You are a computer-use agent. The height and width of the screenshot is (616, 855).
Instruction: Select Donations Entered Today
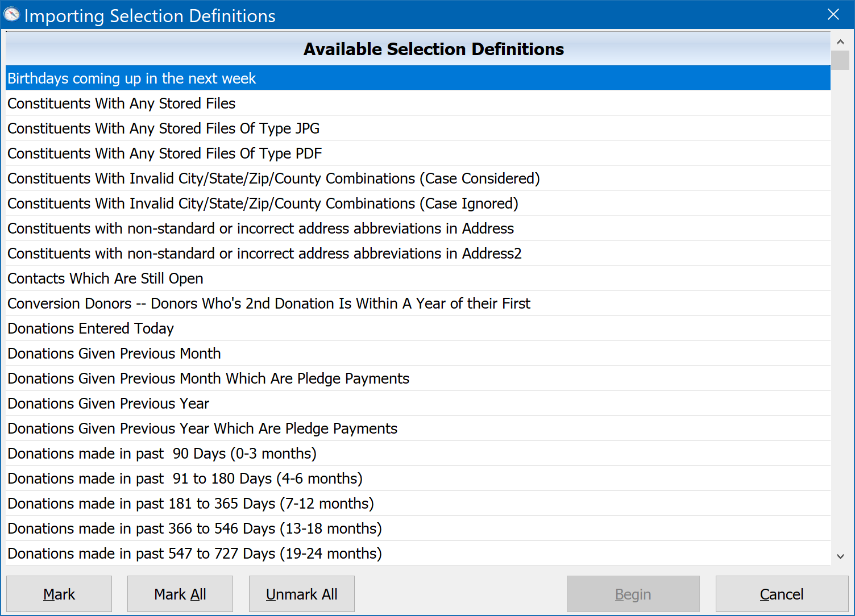click(418, 328)
